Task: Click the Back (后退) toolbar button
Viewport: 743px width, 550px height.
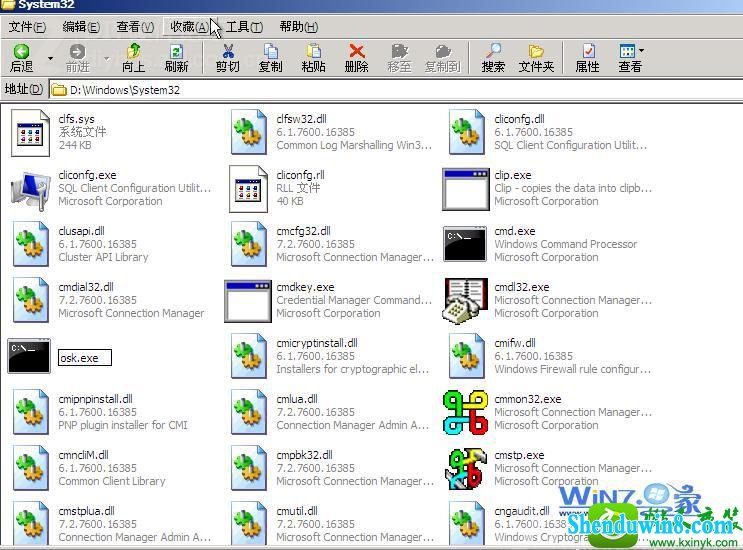Action: [21, 58]
